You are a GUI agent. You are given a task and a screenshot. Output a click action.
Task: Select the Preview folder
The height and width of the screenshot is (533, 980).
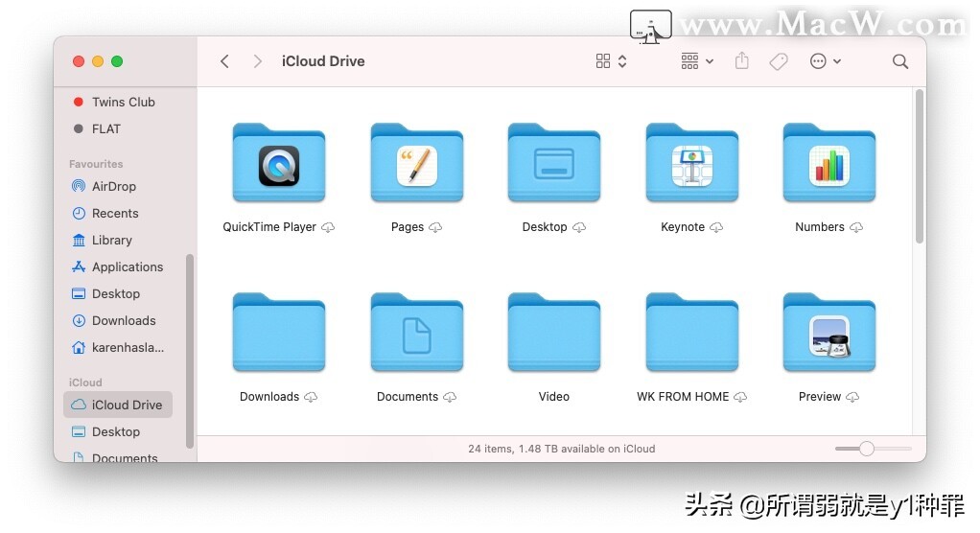tap(829, 333)
